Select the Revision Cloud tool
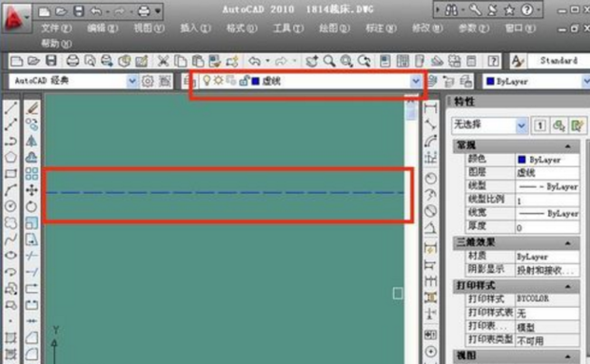Screen dimensions: 590x364 (x=10, y=222)
